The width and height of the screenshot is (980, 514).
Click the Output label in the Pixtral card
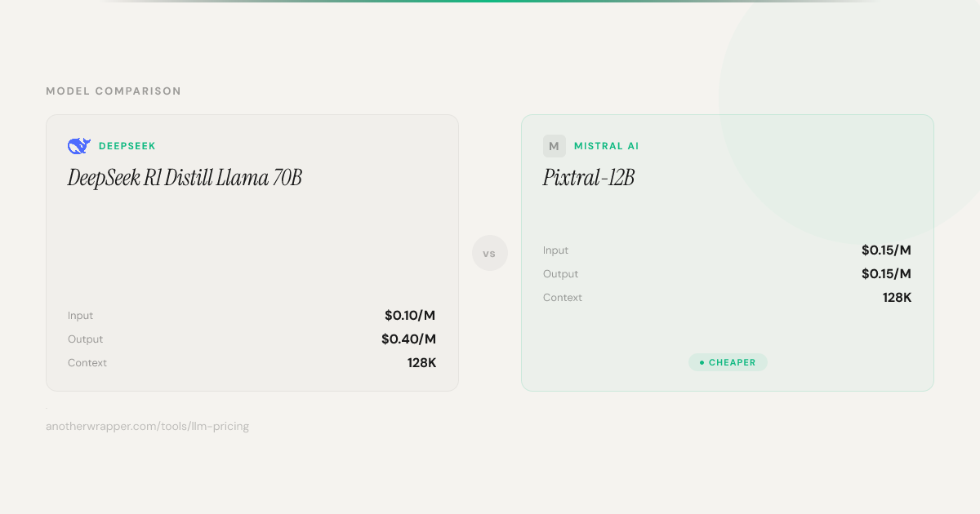coord(560,274)
